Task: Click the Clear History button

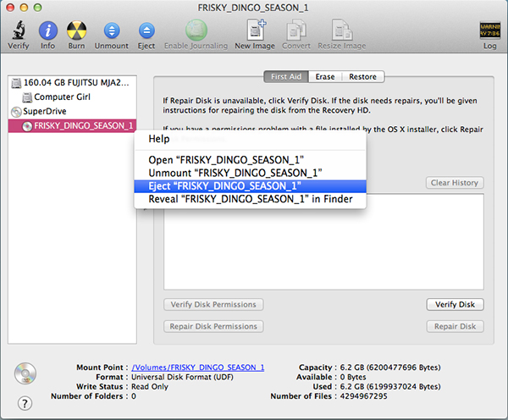Action: click(x=455, y=183)
